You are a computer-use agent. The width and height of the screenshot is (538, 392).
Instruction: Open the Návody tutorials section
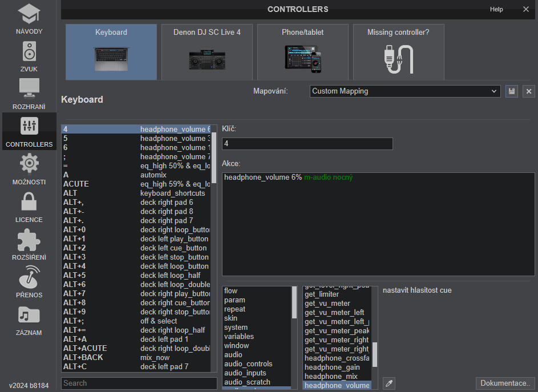coord(29,19)
